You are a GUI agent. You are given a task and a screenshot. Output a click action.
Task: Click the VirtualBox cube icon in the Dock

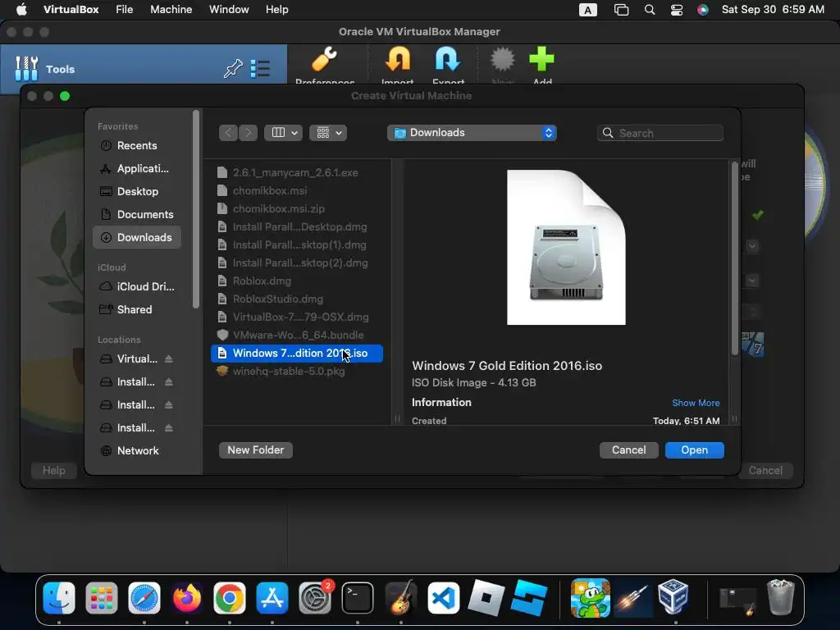[673, 598]
